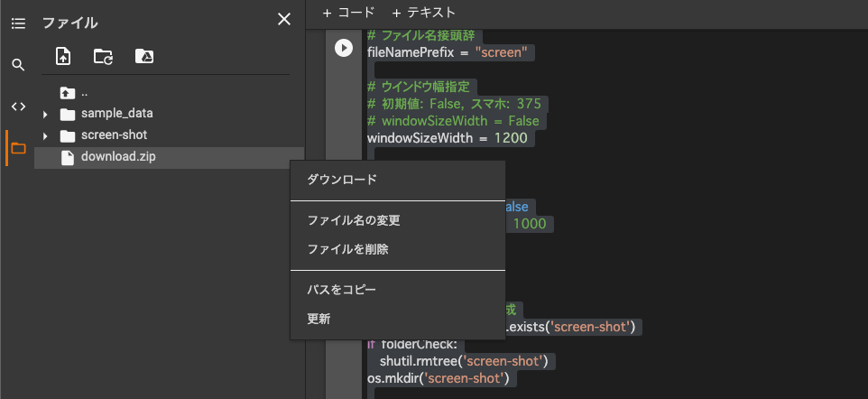The width and height of the screenshot is (868, 399).
Task: Refresh the file list with folder-refresh icon
Action: pos(104,56)
